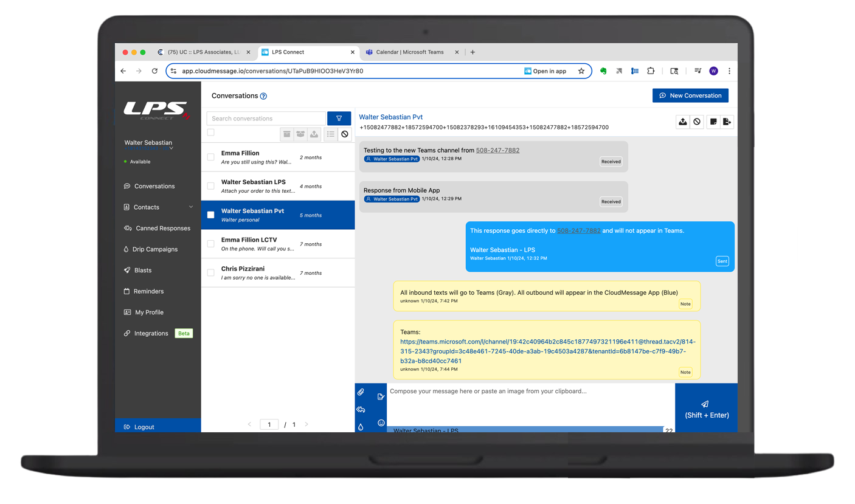Screen dimensions: 855x504
Task: Click the block contact icon in conversation header
Action: (x=697, y=122)
